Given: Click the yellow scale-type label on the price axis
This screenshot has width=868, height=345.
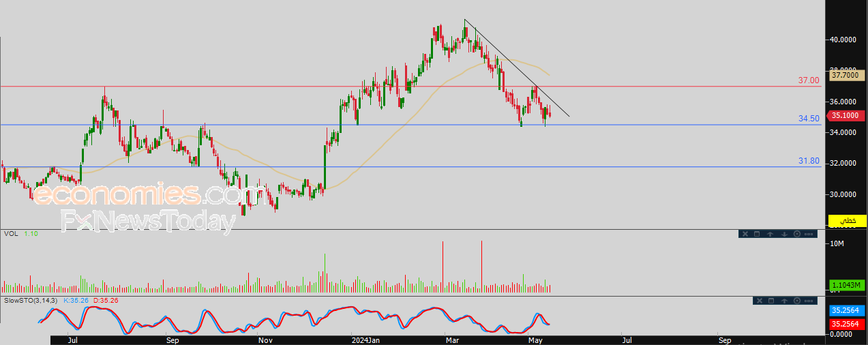Looking at the screenshot, I should 847,220.
